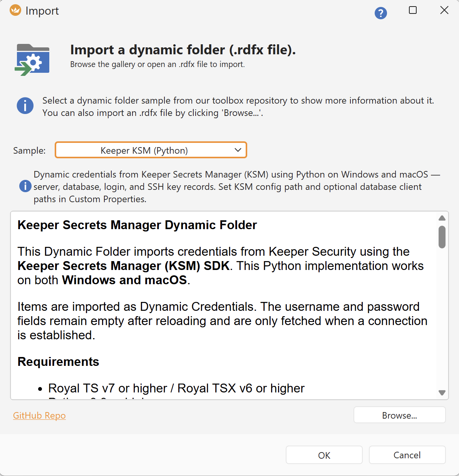Click the scroll up arrow in description pane
Viewport: 459px width, 476px height.
[442, 218]
